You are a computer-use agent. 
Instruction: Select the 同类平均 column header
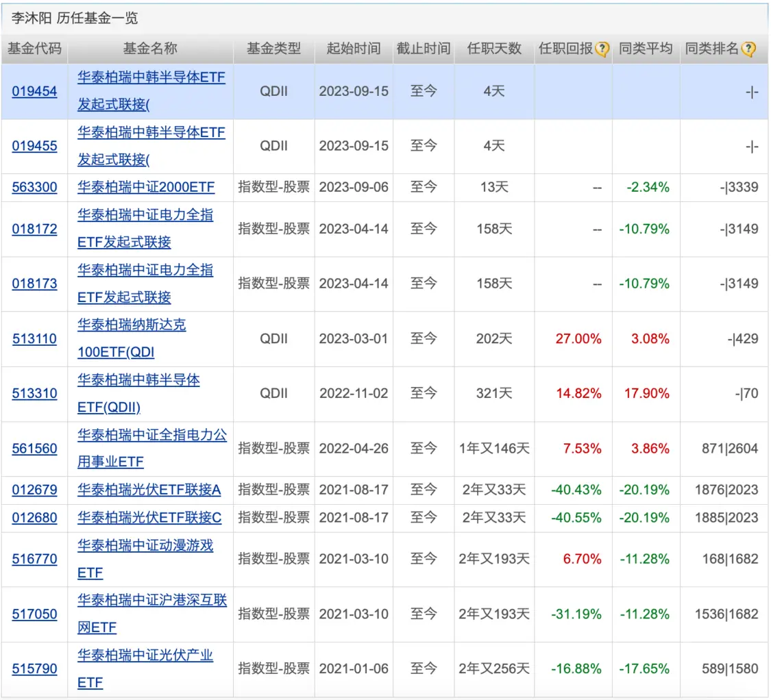pos(646,49)
